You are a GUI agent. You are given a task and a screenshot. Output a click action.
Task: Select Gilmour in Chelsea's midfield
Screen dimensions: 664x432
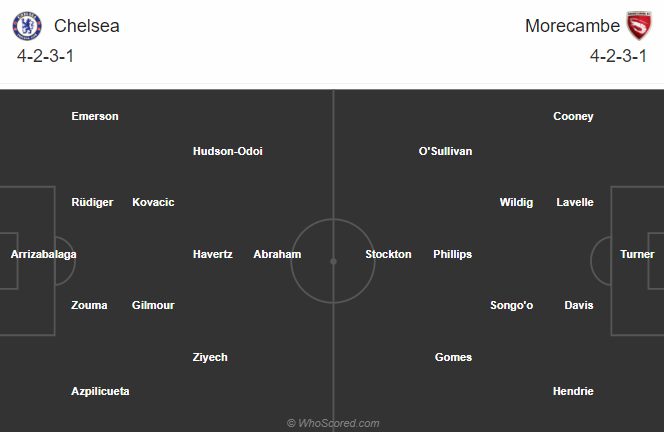click(x=153, y=305)
